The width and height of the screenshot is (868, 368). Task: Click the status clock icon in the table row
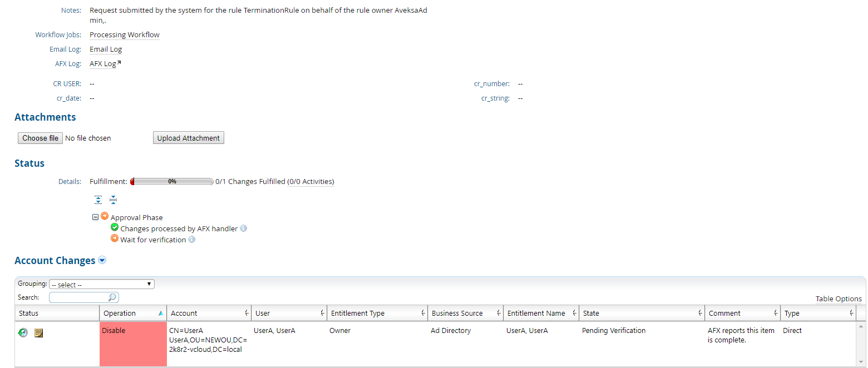(23, 332)
